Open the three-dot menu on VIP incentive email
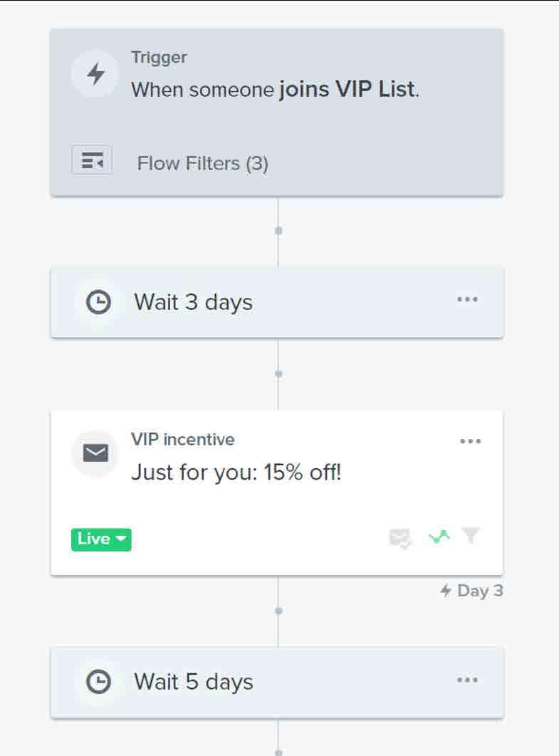Image resolution: width=559 pixels, height=756 pixels. 470,441
